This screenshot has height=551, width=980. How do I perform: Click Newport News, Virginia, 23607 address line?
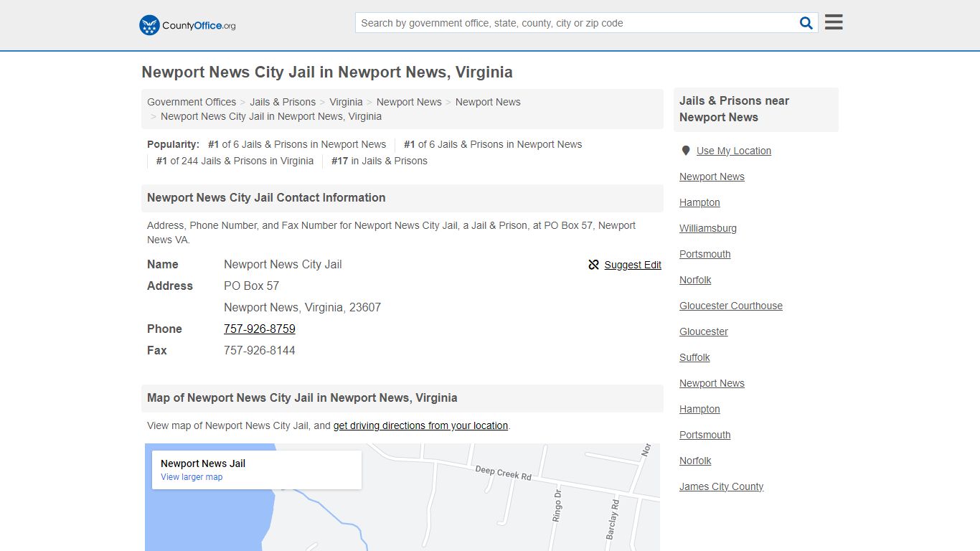[x=302, y=307]
